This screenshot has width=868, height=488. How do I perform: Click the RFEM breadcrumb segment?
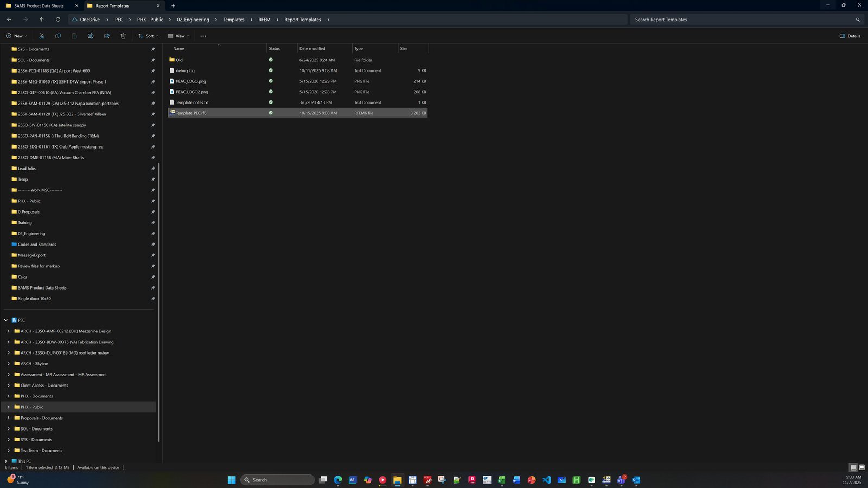tap(264, 20)
